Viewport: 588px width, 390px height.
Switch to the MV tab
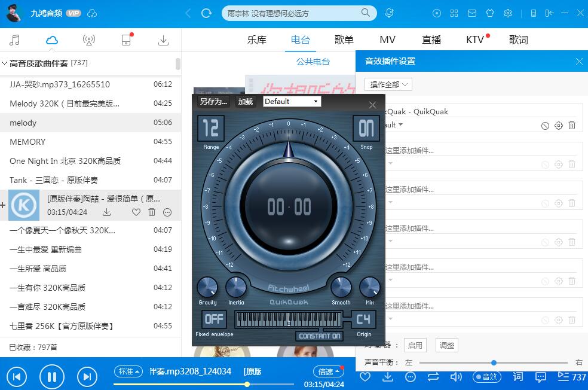pos(387,40)
